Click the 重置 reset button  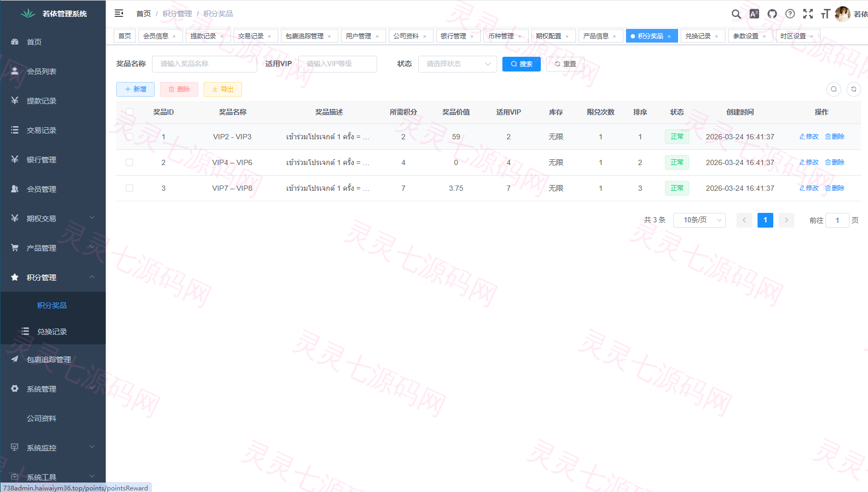[565, 64]
